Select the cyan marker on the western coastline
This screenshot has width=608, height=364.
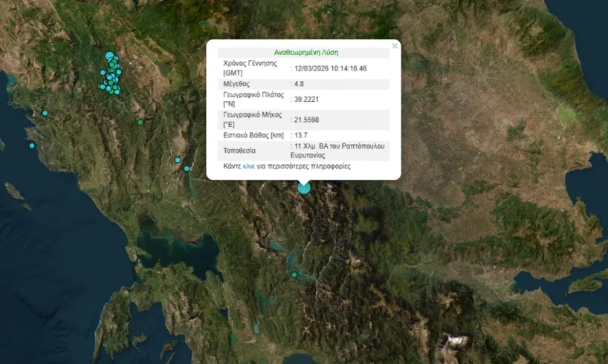click(45, 113)
